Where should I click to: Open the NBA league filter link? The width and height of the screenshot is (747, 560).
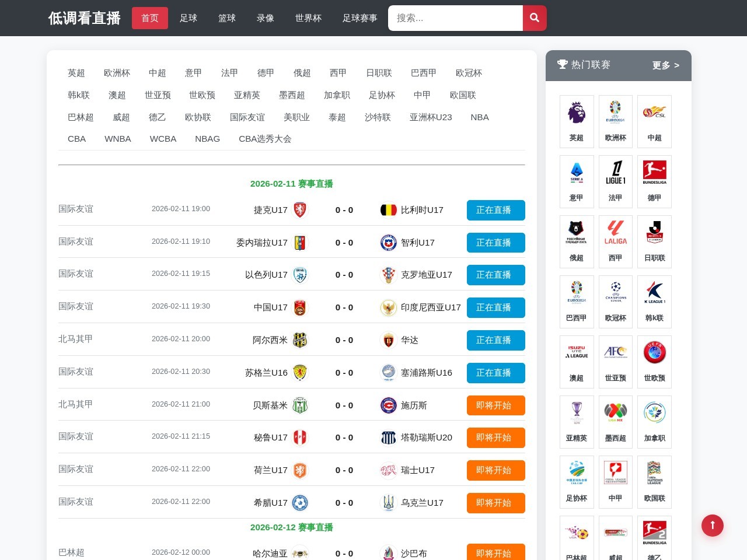[480, 117]
